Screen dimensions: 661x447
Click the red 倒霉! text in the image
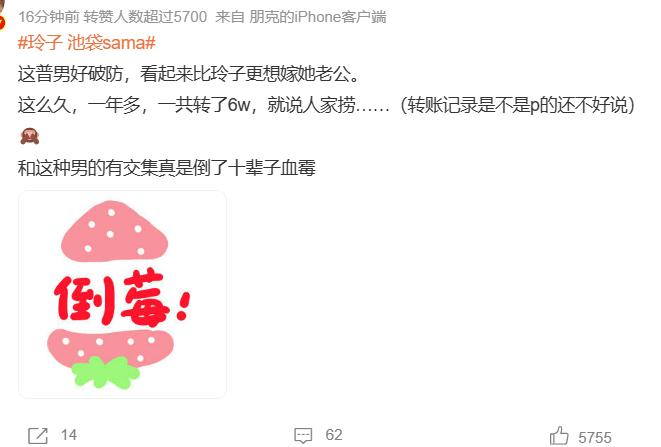[122, 299]
